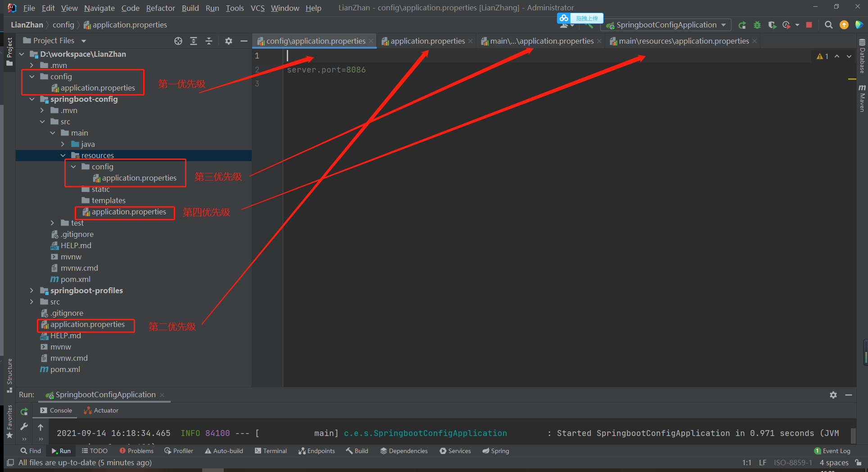
Task: Run with Coverage via the shield icon
Action: pos(772,25)
